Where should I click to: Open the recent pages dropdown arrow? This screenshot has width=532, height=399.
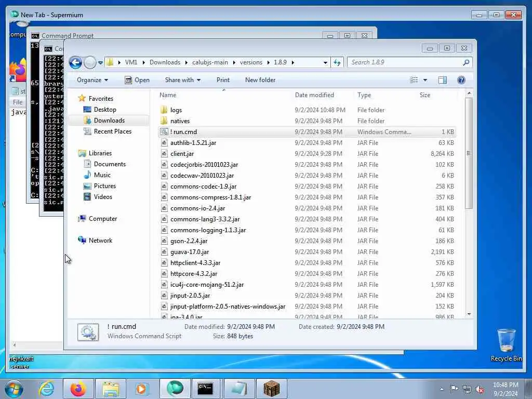[100, 63]
